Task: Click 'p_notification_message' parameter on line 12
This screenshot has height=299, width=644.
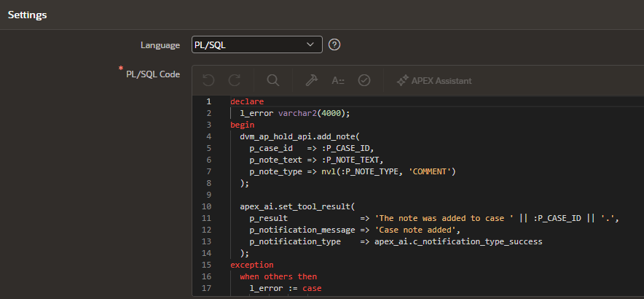Action: coord(302,230)
